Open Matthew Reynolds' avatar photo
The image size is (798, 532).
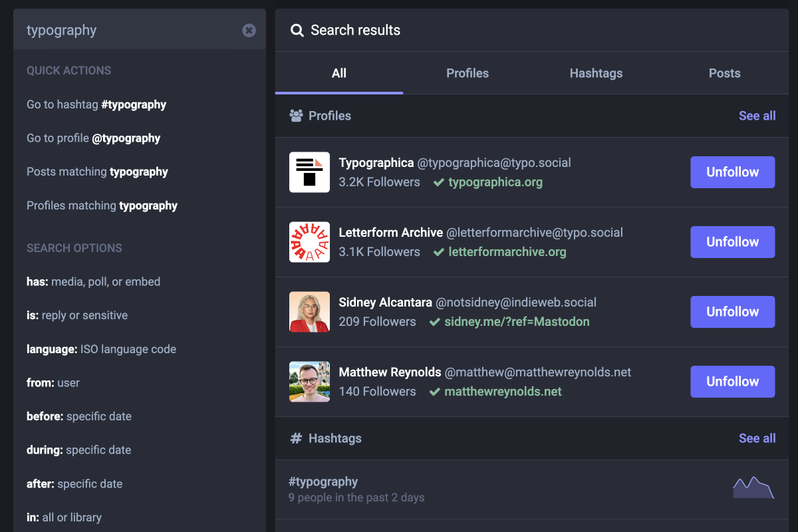[309, 382]
